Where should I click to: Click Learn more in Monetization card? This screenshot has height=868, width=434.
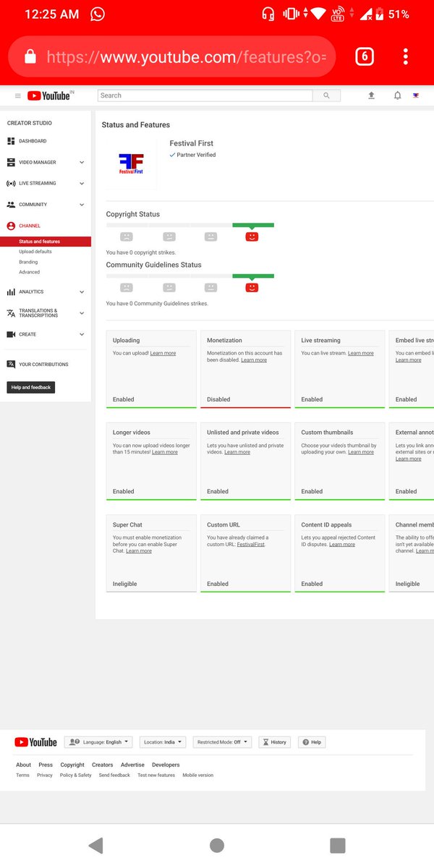click(254, 359)
